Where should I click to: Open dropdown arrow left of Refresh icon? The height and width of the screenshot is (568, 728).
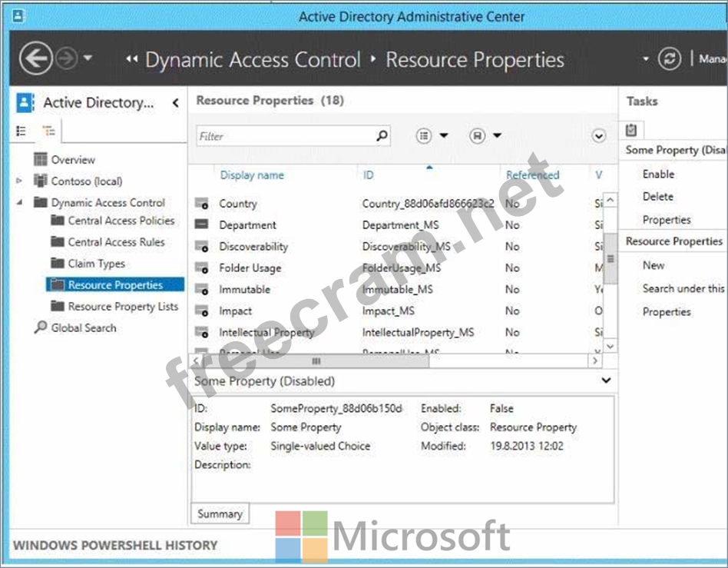[x=645, y=59]
